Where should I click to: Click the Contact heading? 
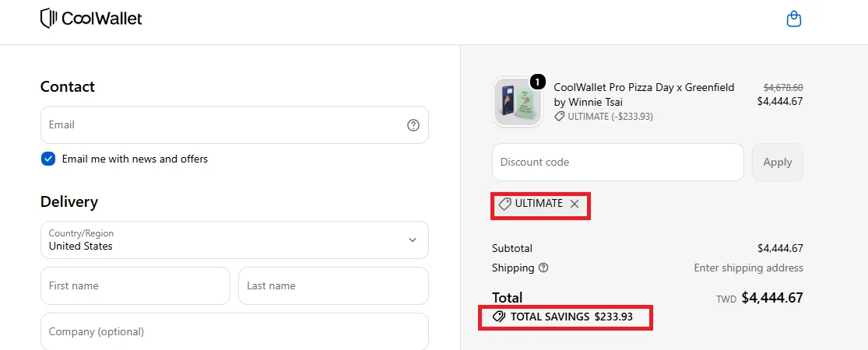point(68,87)
